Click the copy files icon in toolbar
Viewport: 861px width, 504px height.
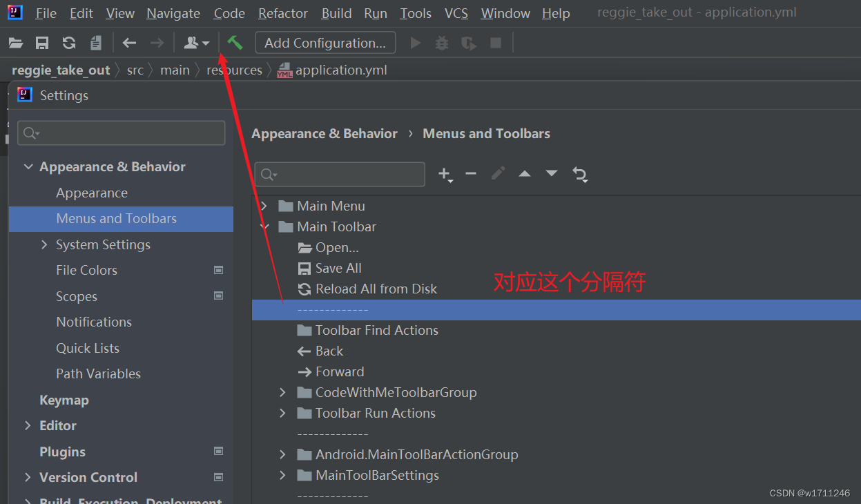(96, 43)
